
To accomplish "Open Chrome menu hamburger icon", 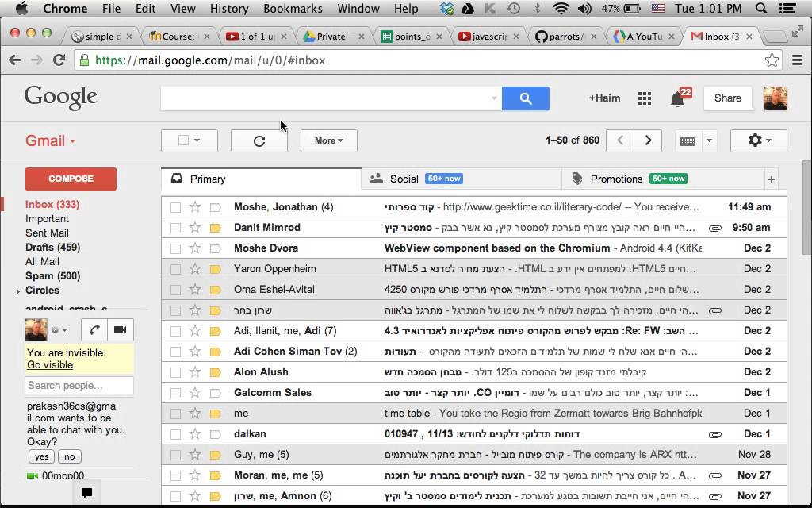I will tap(798, 60).
